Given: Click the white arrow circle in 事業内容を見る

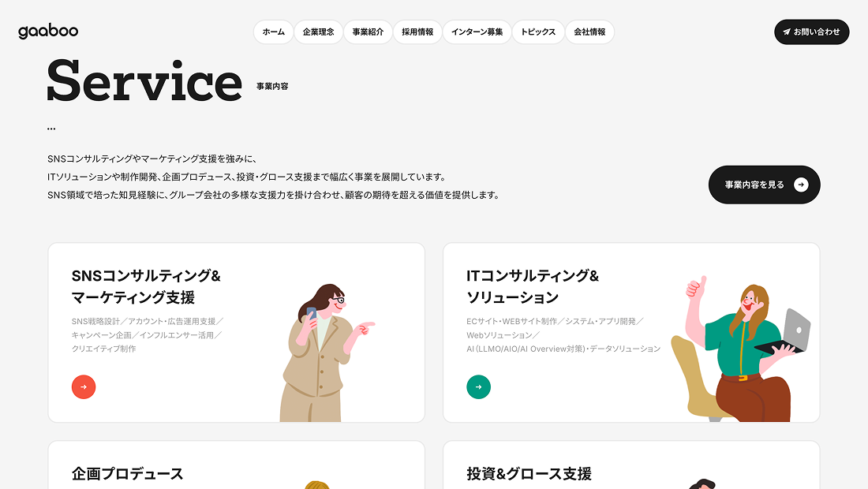Looking at the screenshot, I should 801,185.
